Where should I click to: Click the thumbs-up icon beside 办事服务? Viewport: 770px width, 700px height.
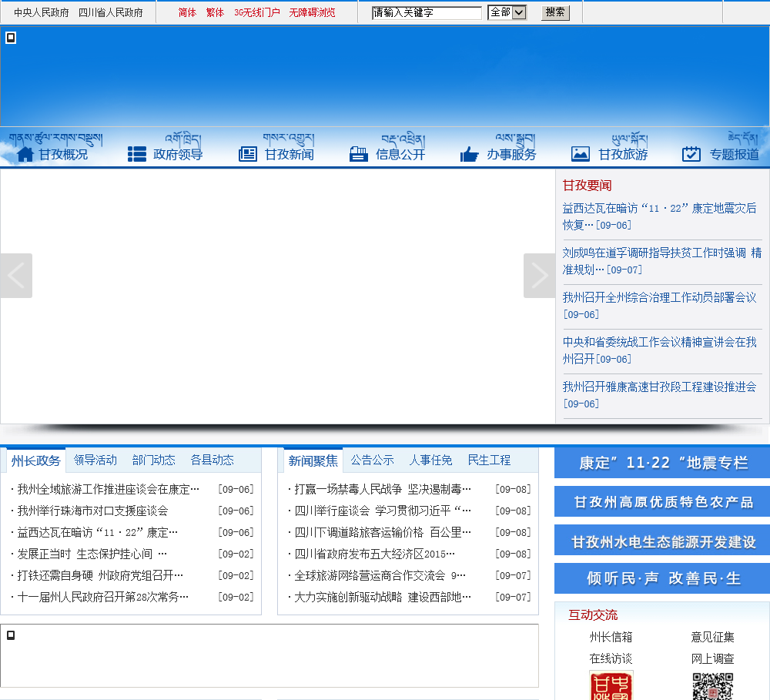470,154
